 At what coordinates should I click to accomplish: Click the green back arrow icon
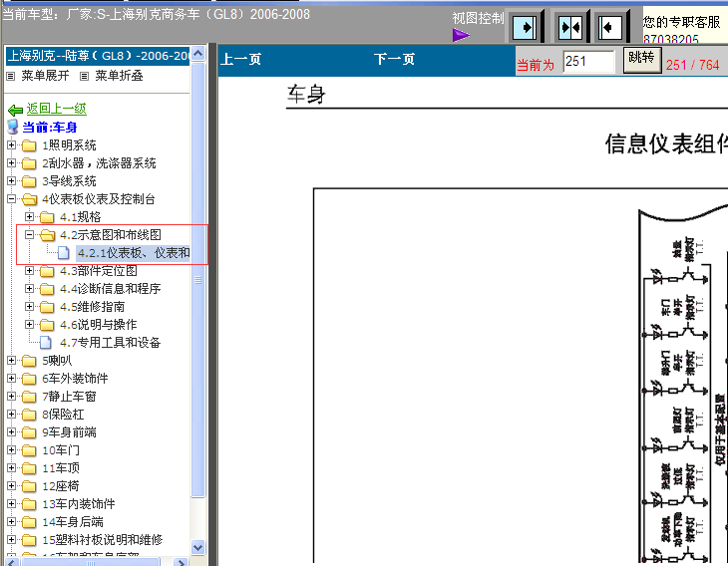point(15,110)
